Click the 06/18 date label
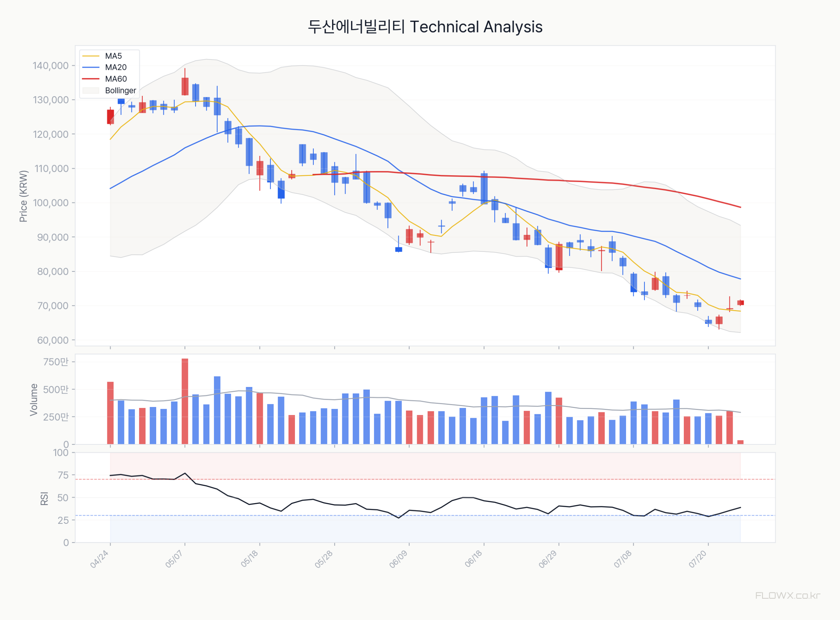The width and height of the screenshot is (840, 620). (x=473, y=559)
